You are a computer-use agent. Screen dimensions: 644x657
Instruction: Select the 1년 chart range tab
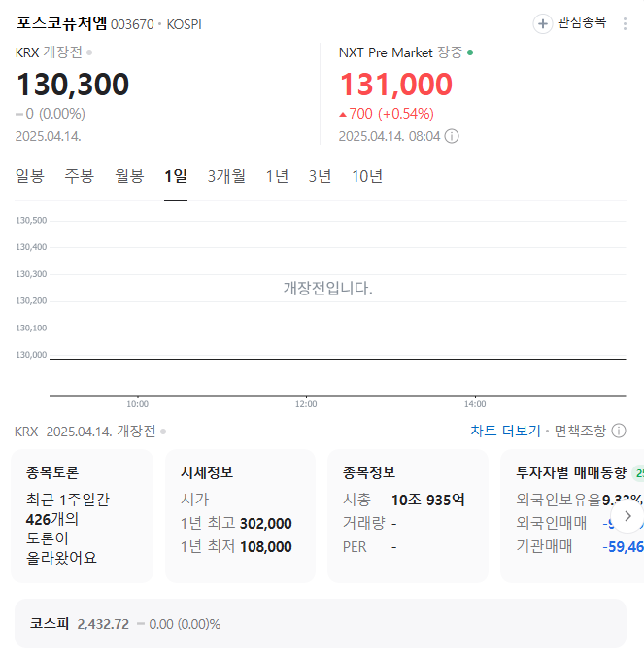coord(277,176)
